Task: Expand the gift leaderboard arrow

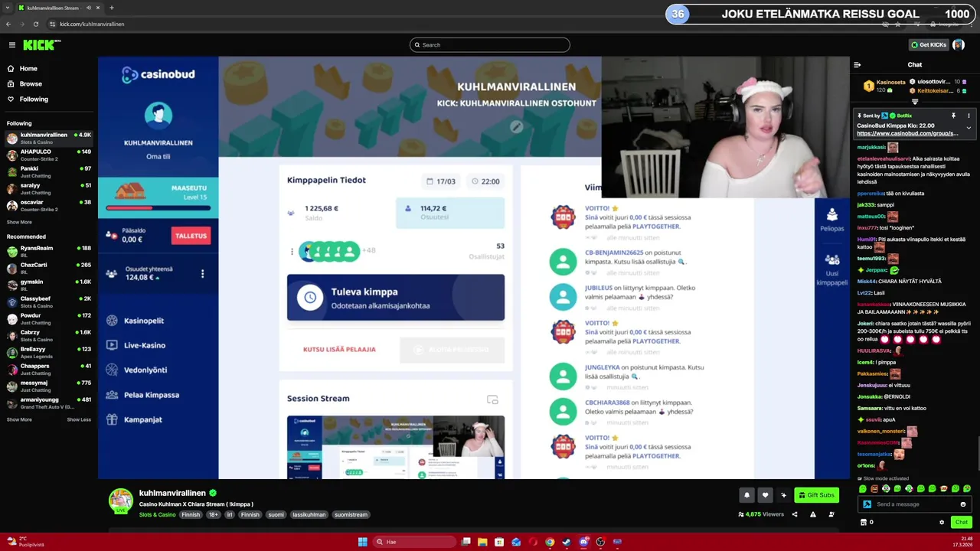Action: click(x=914, y=102)
